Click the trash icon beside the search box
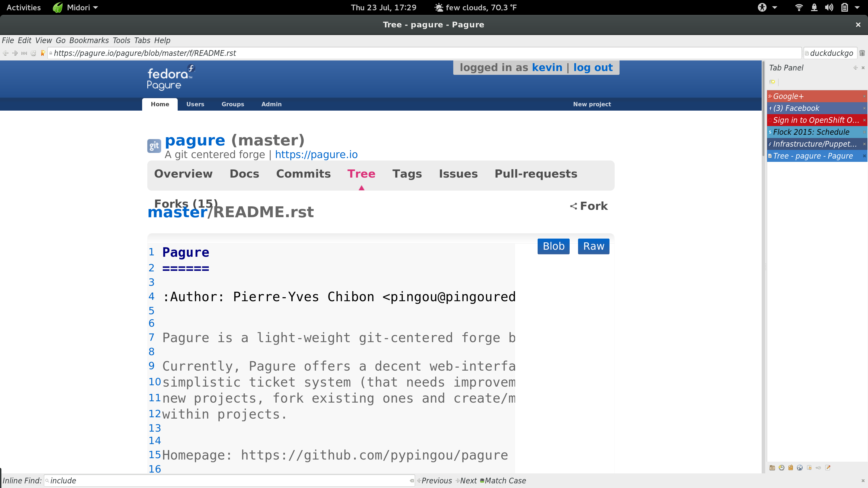Viewport: 868px width, 488px height. (862, 53)
